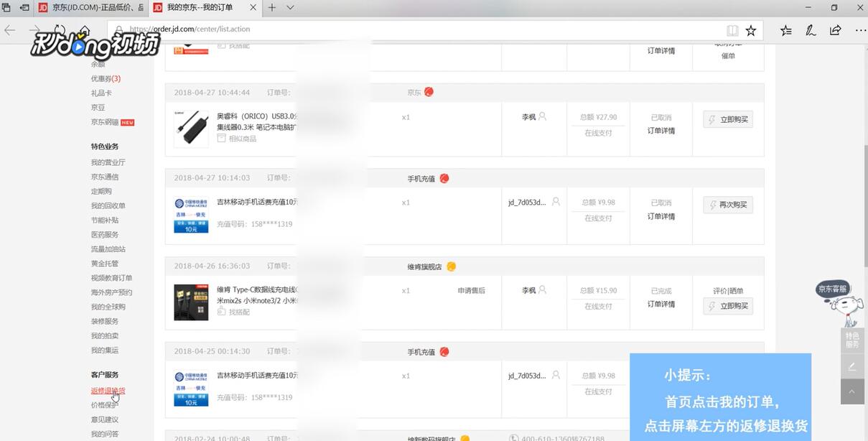This screenshot has width=868, height=441.
Task: Open the favorites hub icon
Action: 786,30
